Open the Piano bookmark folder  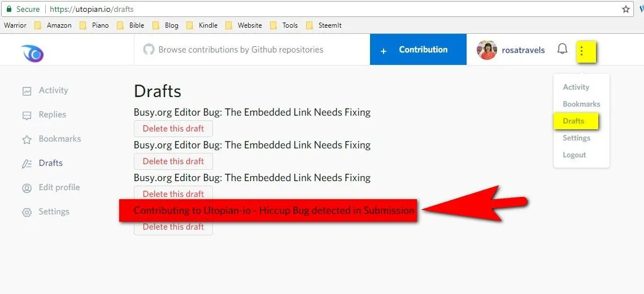tap(94, 25)
